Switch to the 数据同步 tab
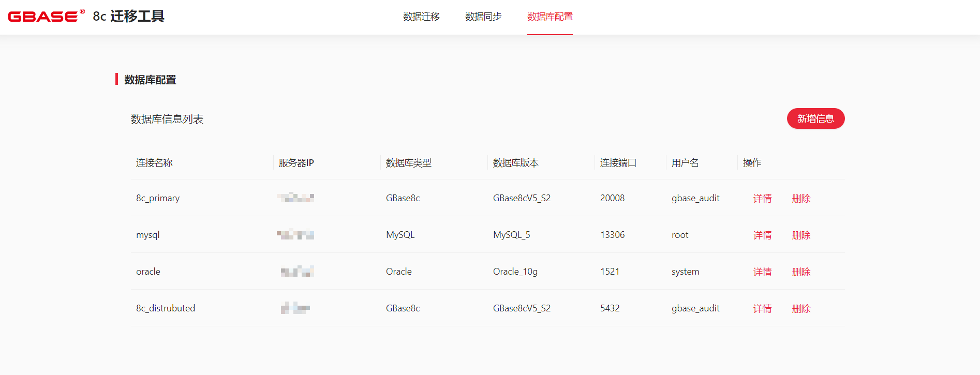The image size is (980, 375). [483, 17]
